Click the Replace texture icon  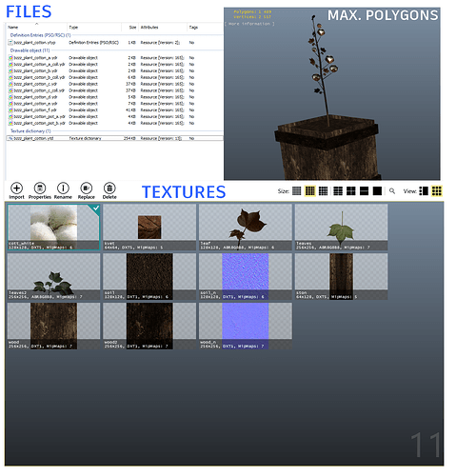pyautogui.click(x=87, y=190)
